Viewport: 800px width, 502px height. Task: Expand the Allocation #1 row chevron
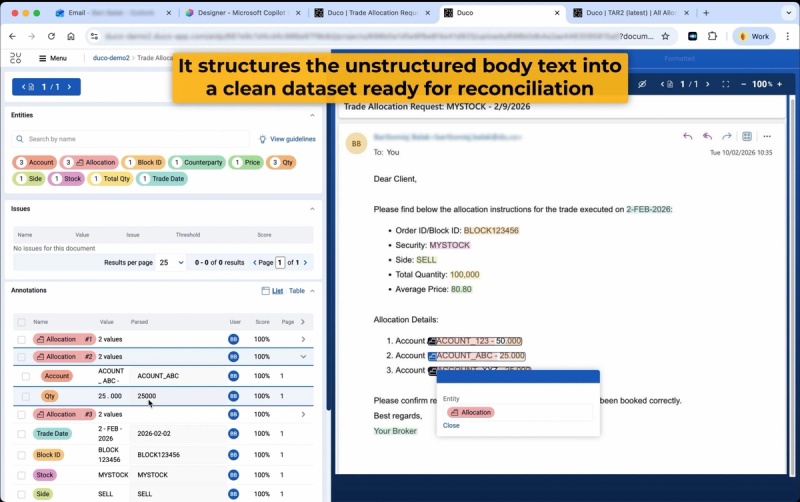click(303, 339)
